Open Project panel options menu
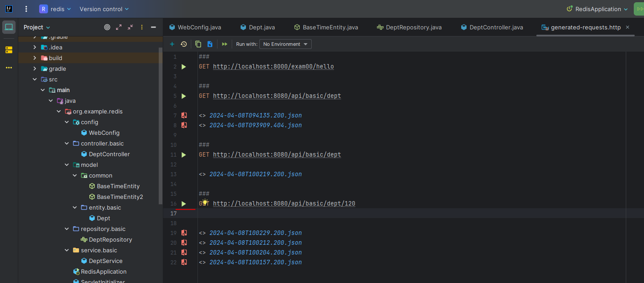 (x=142, y=27)
